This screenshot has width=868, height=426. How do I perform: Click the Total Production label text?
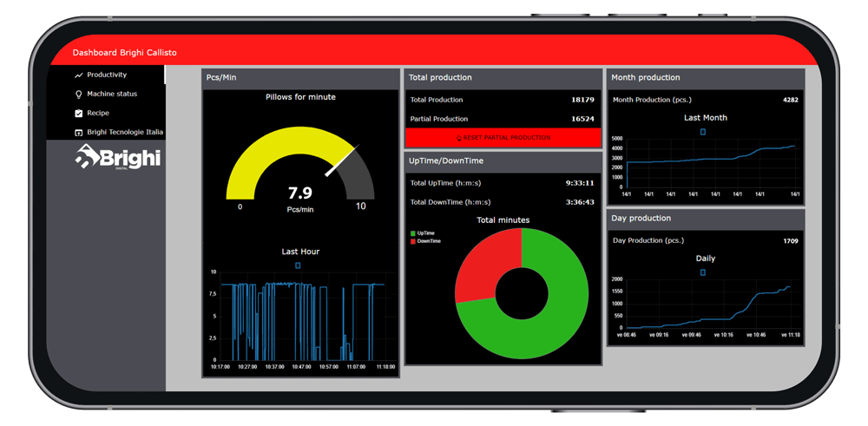[x=437, y=100]
